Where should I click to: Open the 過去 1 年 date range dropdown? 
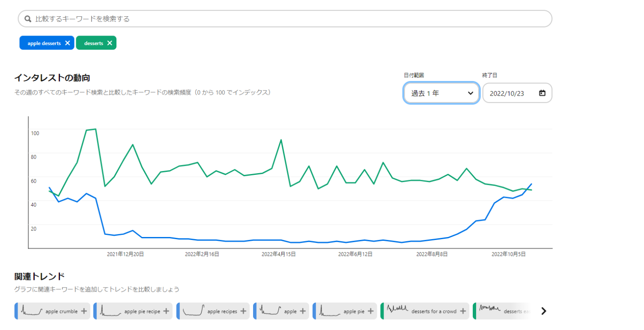click(441, 93)
